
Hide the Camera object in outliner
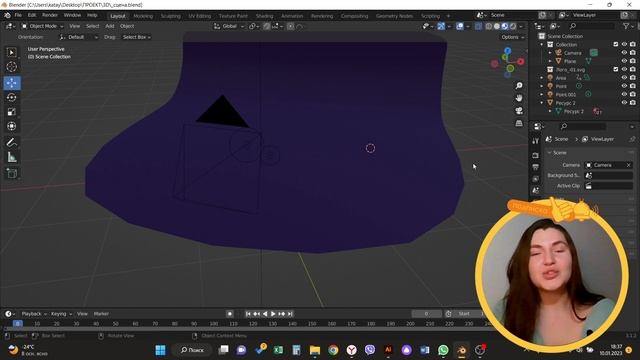[x=624, y=53]
